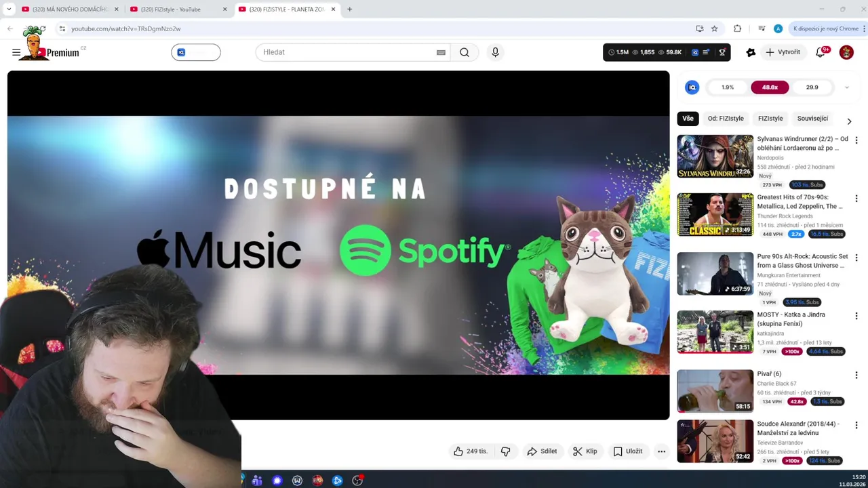Viewport: 868px width, 488px height.
Task: Select the 1.9% score pill
Action: coord(728,87)
